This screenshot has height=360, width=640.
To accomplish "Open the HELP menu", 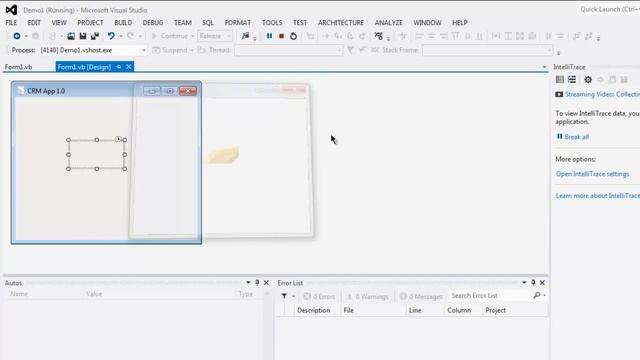I will 460,23.
